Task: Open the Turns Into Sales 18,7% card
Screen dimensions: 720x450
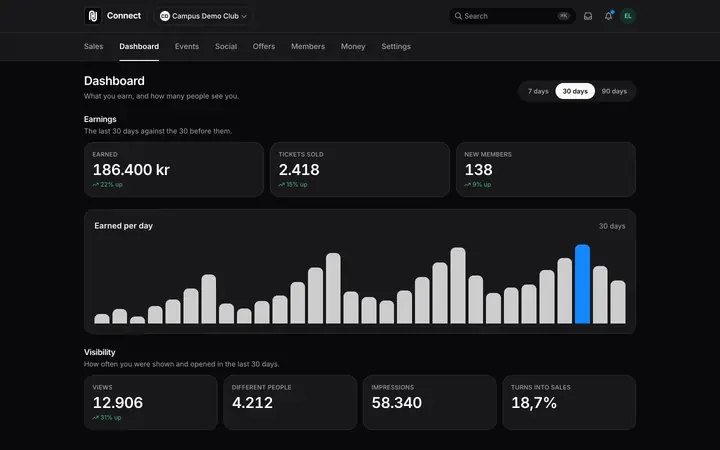Action: coord(569,403)
